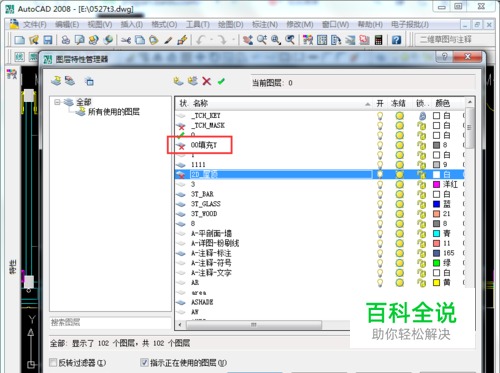Viewport: 500px width, 373px height.
Task: Toggle freeze sun for 3T_BAR layer
Action: (400, 194)
